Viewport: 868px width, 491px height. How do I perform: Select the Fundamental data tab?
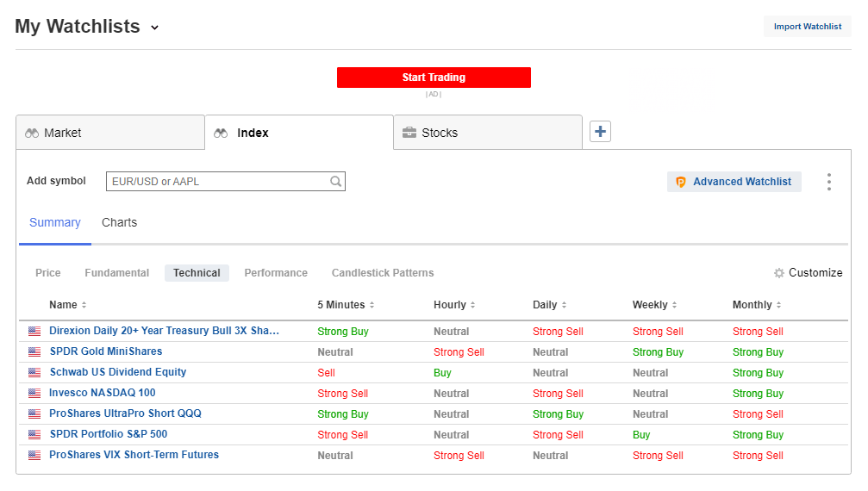point(117,272)
